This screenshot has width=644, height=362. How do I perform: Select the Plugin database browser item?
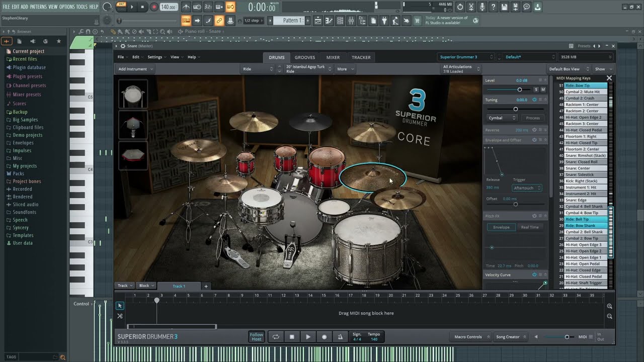coord(29,67)
